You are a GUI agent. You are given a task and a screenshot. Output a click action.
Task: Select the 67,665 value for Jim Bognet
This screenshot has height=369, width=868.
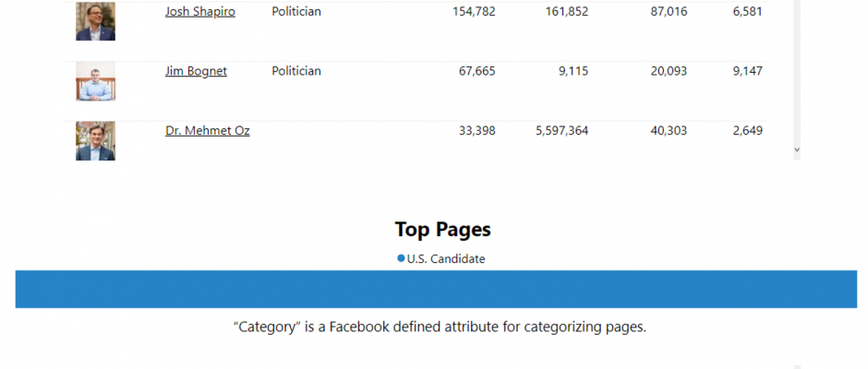point(477,71)
